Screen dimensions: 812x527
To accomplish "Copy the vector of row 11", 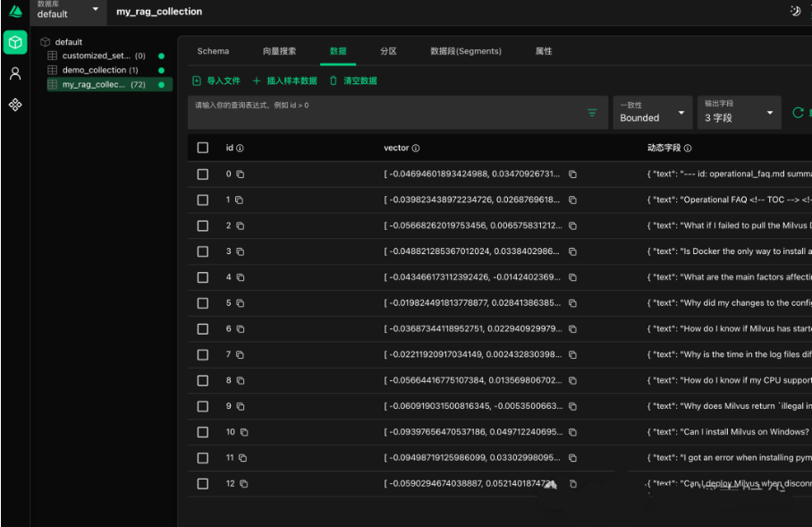I will pyautogui.click(x=572, y=458).
